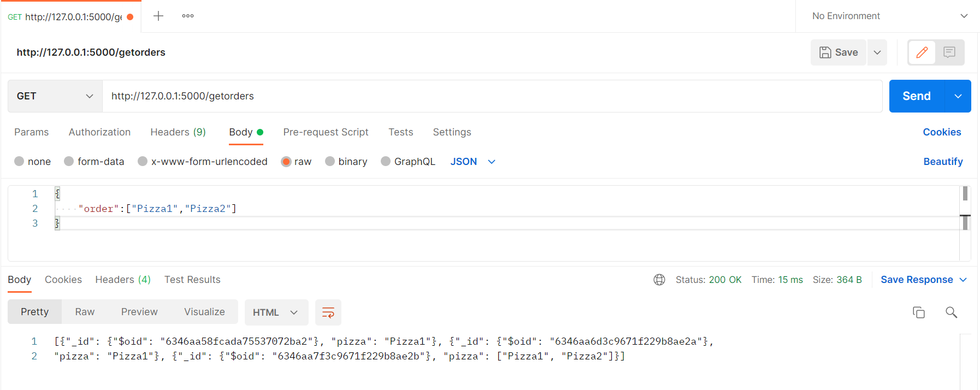Click the Send button
Image resolution: width=980 pixels, height=390 pixels.
(916, 96)
